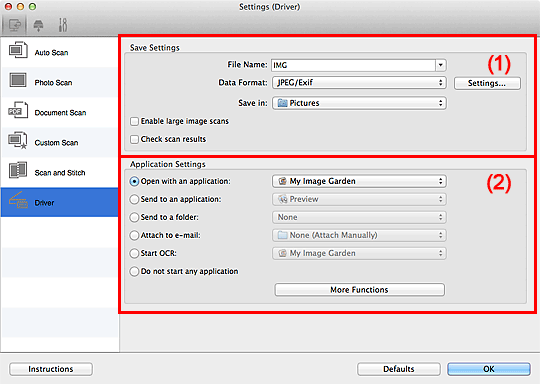This screenshot has width=540, height=384.
Task: Select Send to an application radio button
Action: coord(134,199)
